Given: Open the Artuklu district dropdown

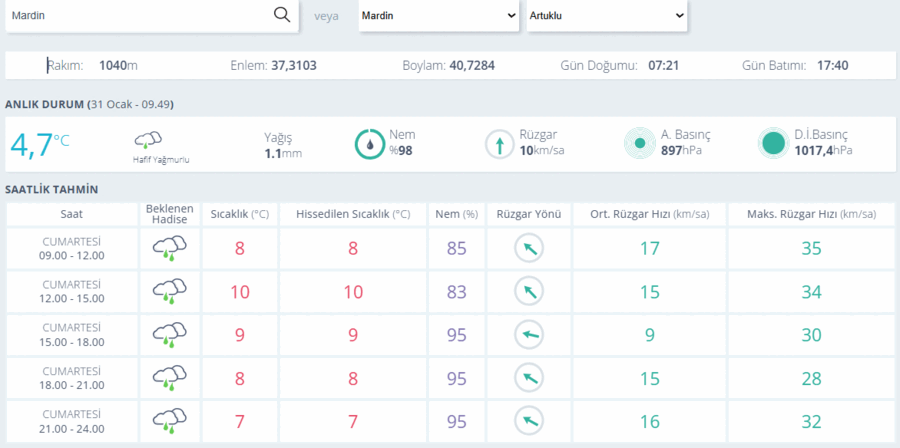Looking at the screenshot, I should pos(607,16).
